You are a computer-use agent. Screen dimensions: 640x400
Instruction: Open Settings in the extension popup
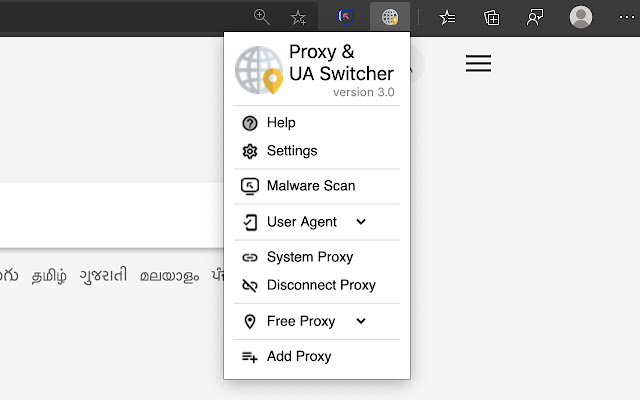coord(292,151)
